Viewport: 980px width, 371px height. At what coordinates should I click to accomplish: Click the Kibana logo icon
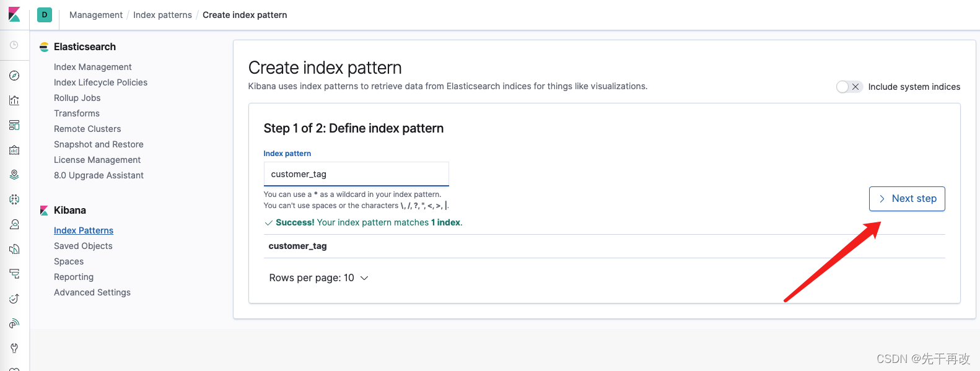pyautogui.click(x=14, y=14)
